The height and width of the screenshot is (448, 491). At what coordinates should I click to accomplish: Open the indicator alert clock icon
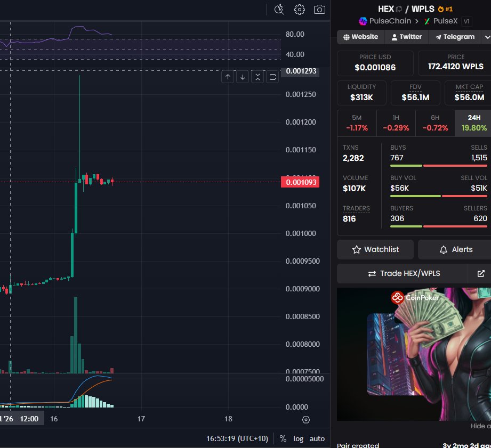tap(279, 10)
